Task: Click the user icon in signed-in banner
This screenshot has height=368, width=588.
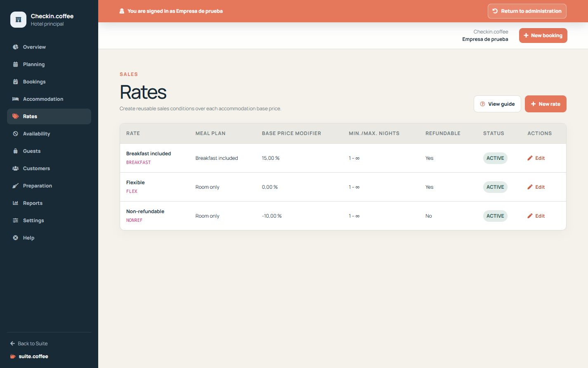Action: pyautogui.click(x=122, y=11)
